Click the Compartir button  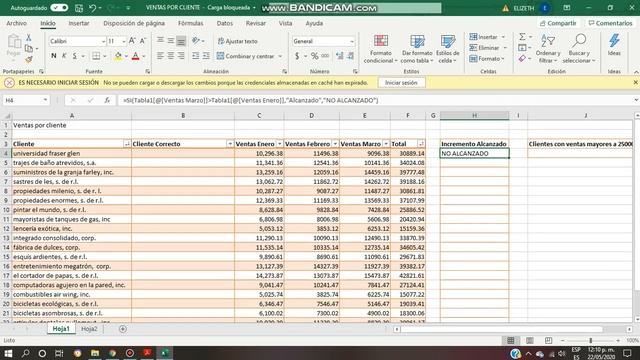[558, 23]
